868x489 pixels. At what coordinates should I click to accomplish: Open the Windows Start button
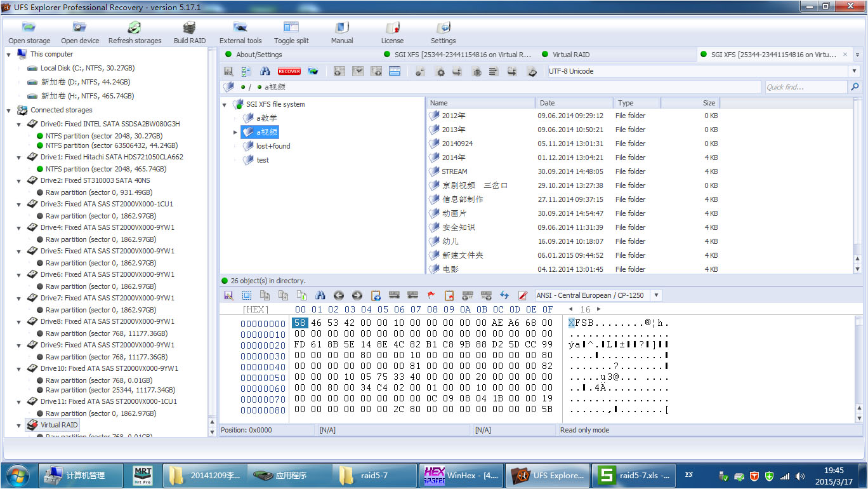coord(17,475)
